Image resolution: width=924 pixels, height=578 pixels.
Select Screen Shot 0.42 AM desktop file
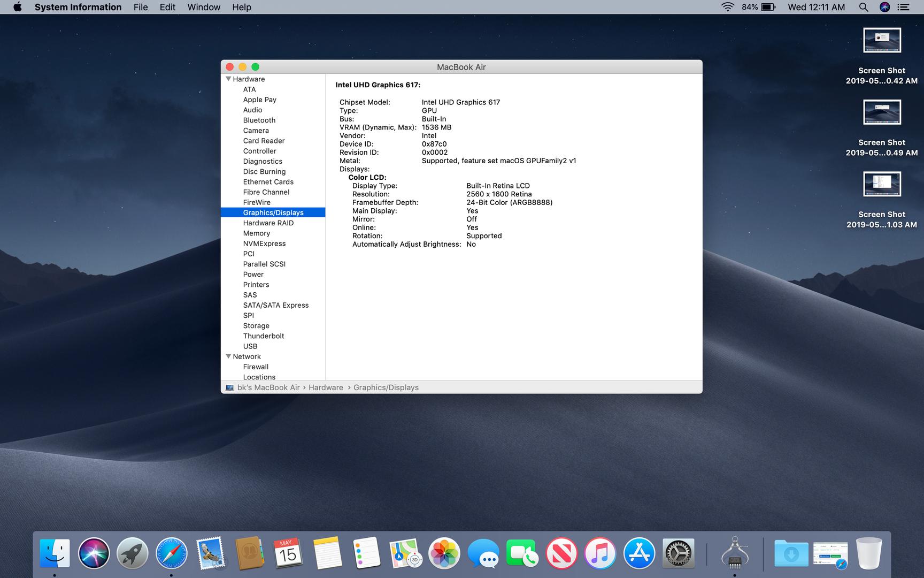click(882, 41)
